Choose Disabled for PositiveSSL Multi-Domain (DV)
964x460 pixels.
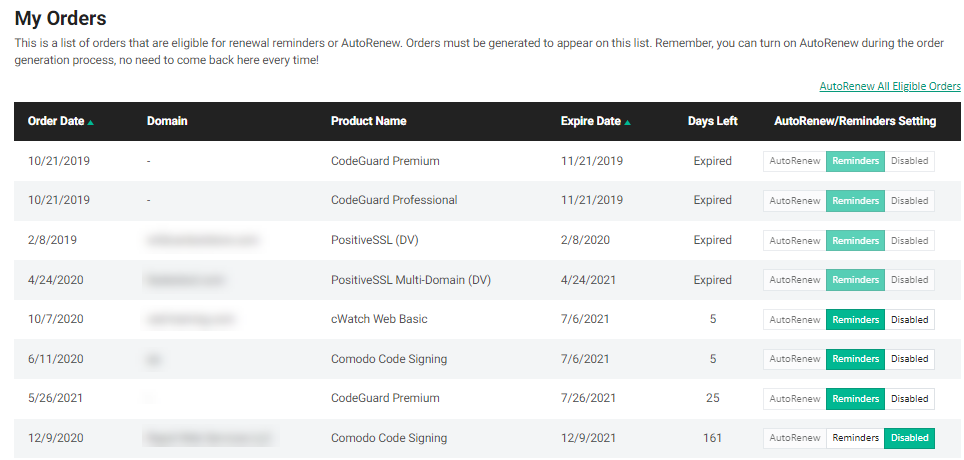point(909,280)
